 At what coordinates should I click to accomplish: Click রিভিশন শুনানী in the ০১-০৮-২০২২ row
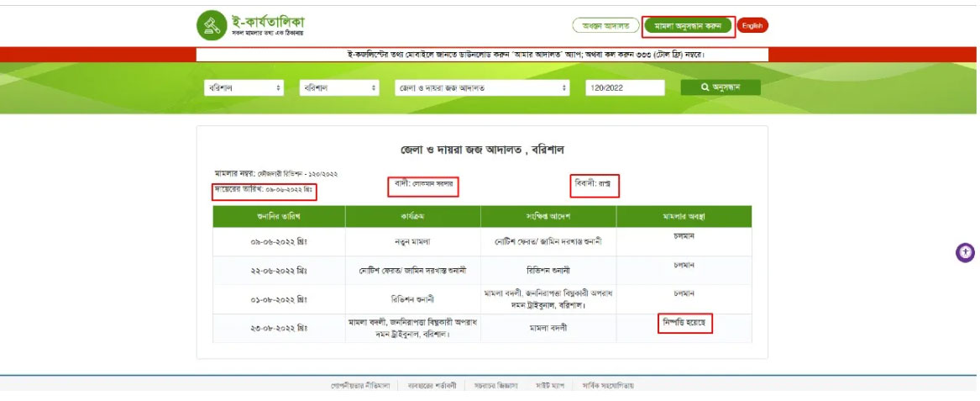[412, 299]
